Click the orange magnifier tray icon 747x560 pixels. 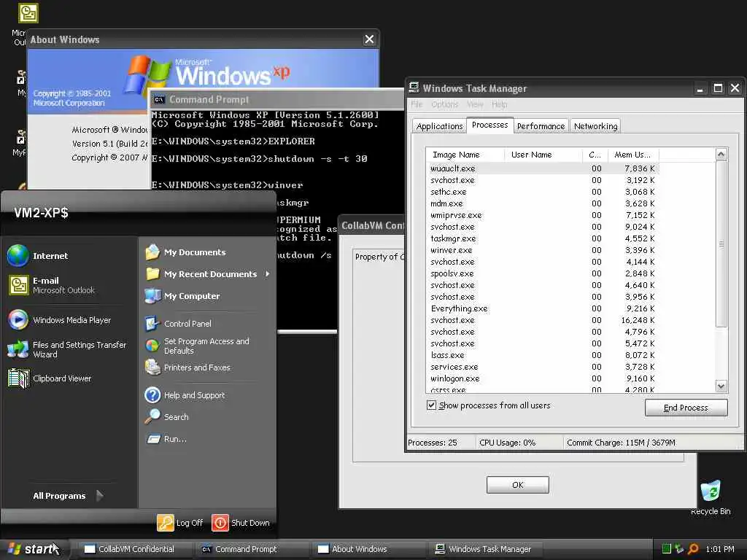[x=693, y=549]
